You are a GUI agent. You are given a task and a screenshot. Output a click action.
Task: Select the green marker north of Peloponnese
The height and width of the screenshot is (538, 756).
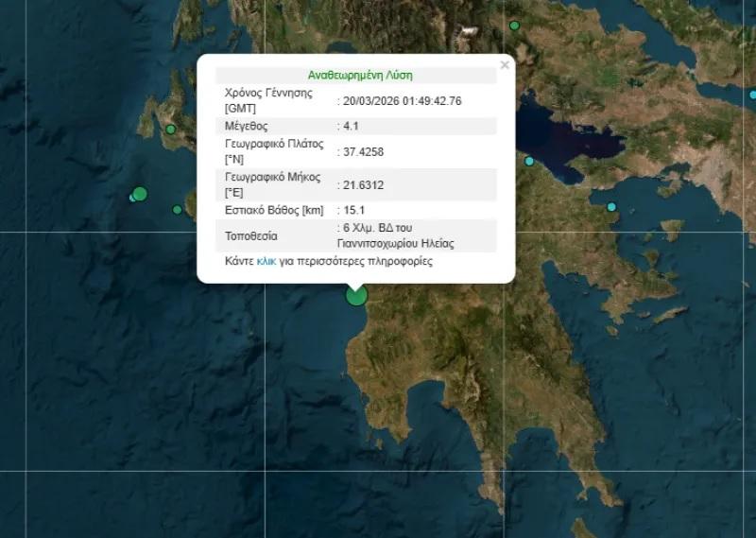click(x=514, y=26)
